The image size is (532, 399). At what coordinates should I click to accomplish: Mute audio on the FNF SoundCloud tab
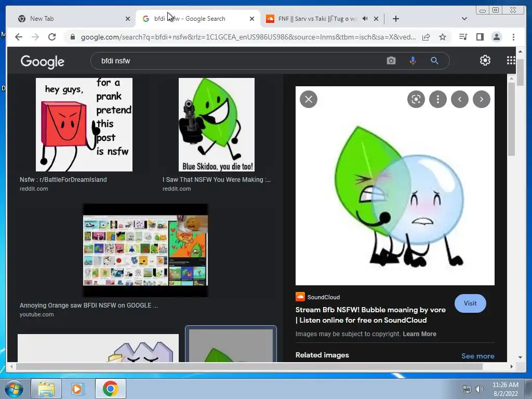(x=365, y=19)
